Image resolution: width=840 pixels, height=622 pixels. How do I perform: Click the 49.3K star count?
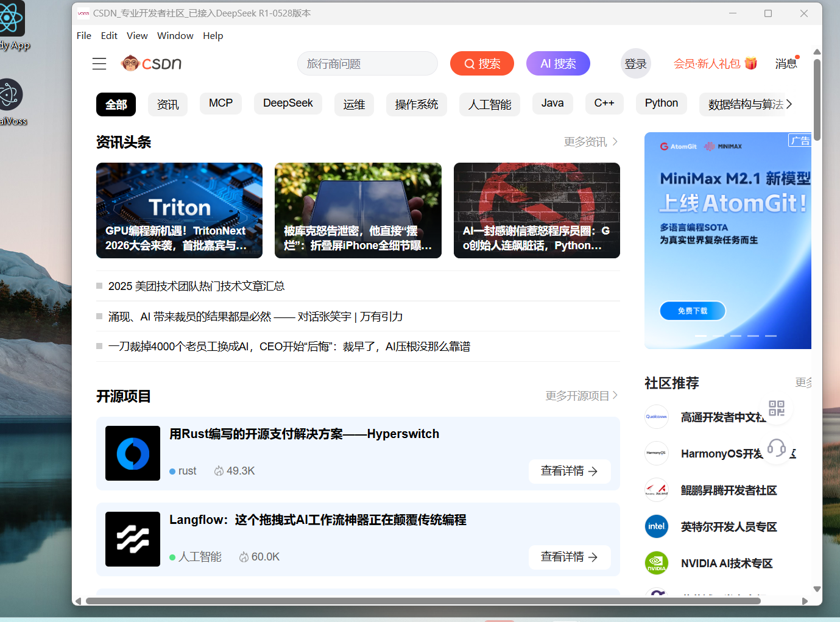[235, 471]
